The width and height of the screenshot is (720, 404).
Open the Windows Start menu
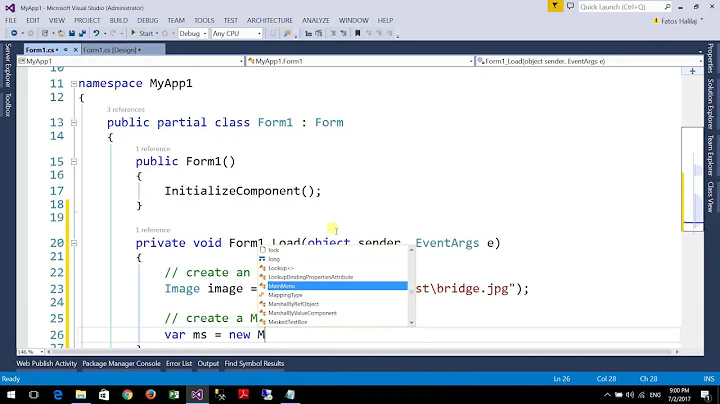[x=11, y=394]
